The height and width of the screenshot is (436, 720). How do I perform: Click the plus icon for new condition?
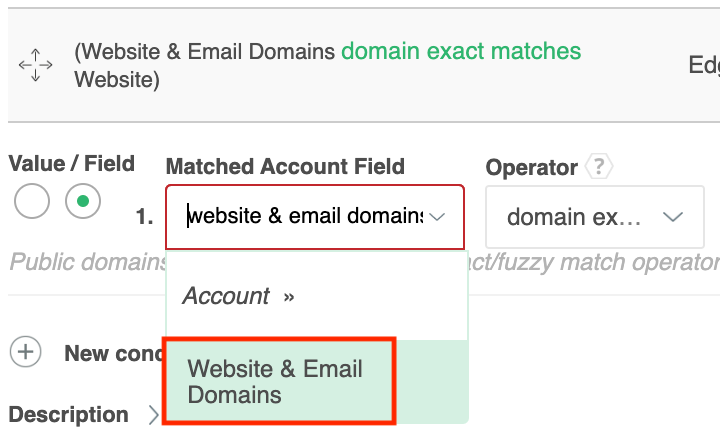pos(26,352)
